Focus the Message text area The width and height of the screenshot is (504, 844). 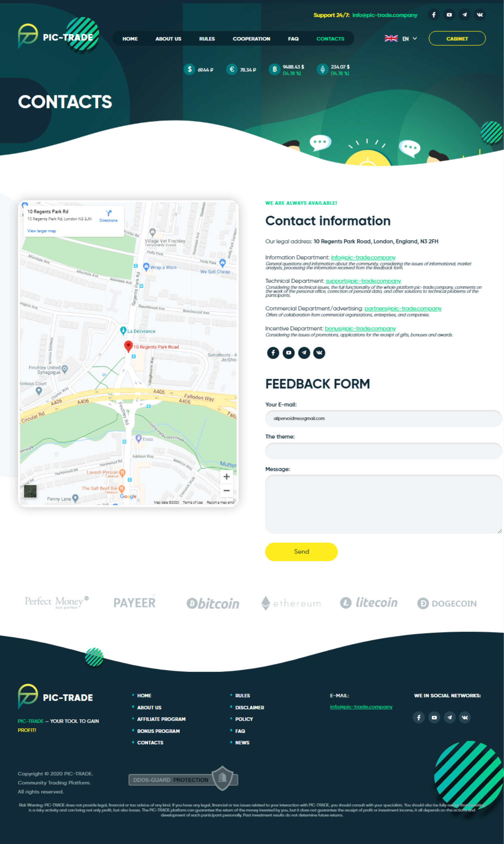(384, 504)
